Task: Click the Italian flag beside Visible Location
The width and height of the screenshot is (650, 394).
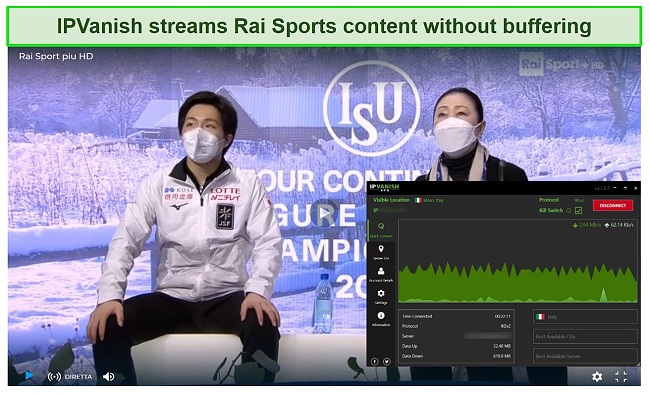Action: 418,200
